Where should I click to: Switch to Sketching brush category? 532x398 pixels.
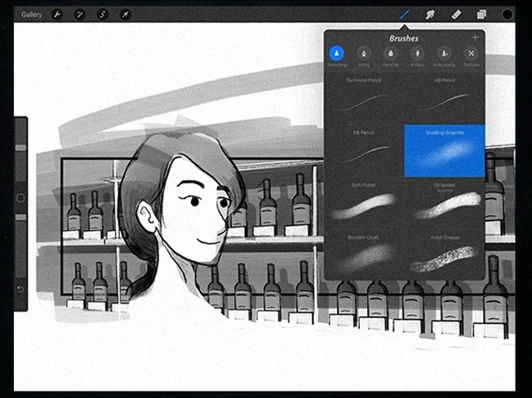[x=336, y=55]
